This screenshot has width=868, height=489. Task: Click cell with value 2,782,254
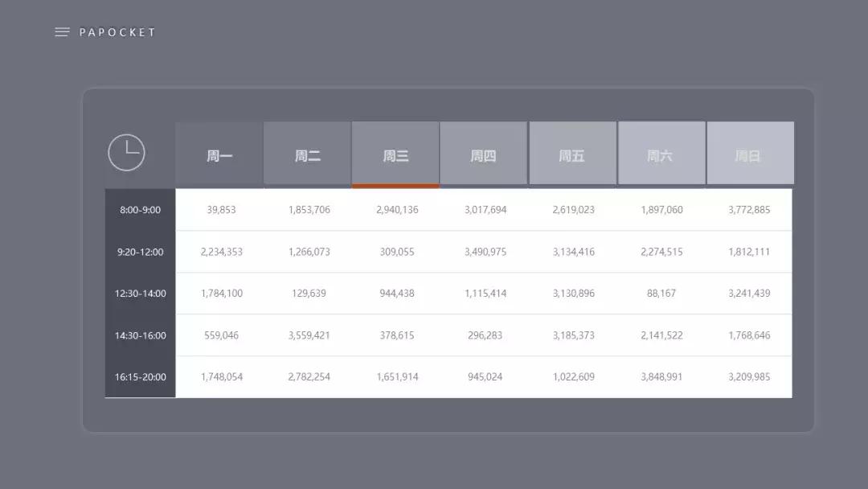point(309,377)
